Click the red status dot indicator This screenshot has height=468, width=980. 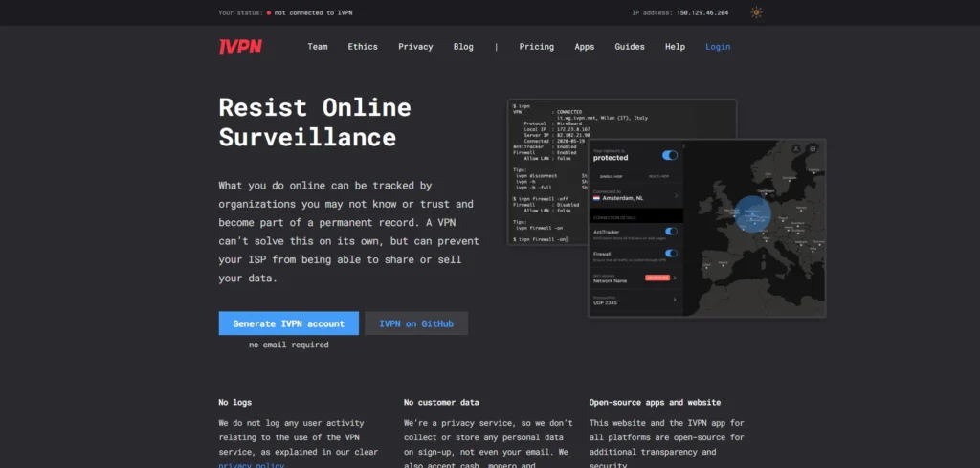click(269, 13)
